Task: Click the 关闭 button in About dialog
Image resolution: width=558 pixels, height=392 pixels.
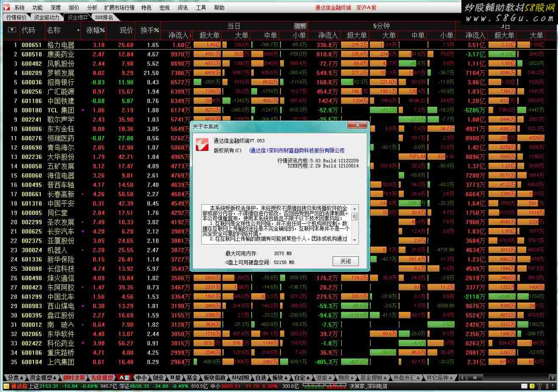Action: [346, 261]
